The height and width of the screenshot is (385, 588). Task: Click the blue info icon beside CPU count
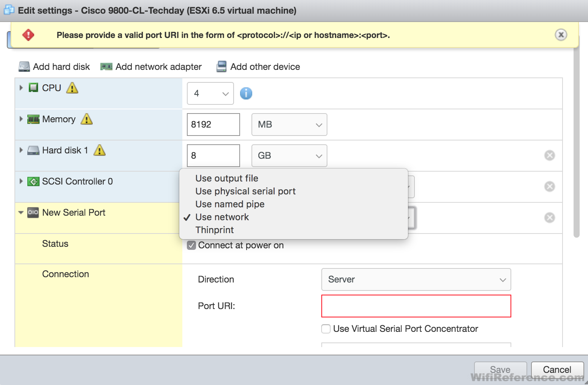pyautogui.click(x=246, y=93)
